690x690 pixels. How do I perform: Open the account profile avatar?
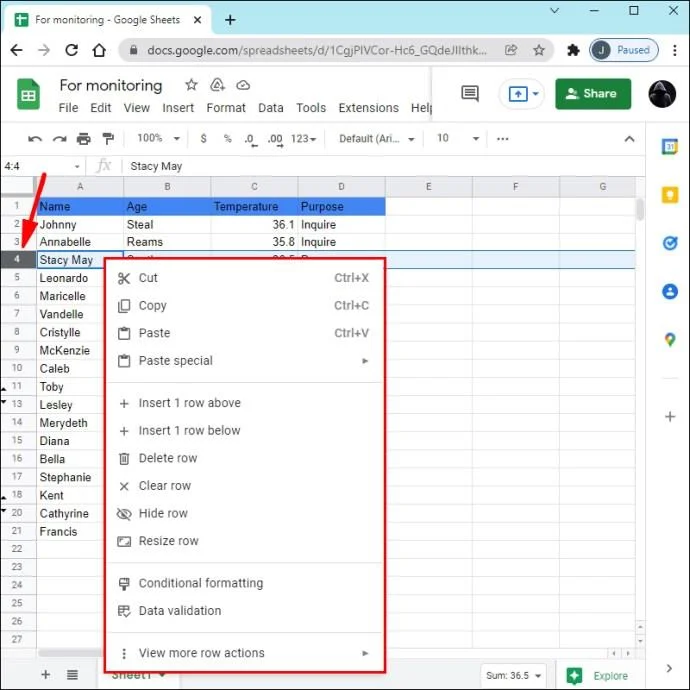pyautogui.click(x=662, y=94)
